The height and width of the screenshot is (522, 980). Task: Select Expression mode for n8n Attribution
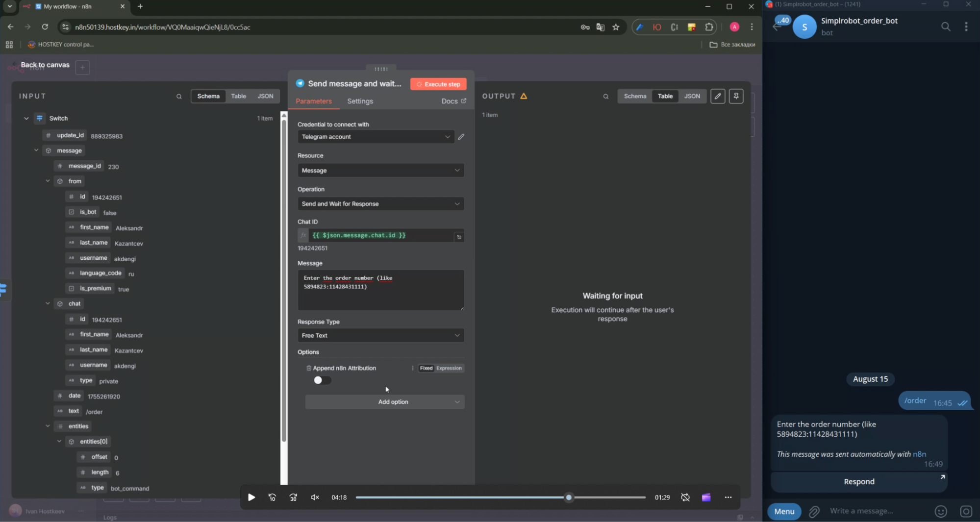(x=449, y=368)
